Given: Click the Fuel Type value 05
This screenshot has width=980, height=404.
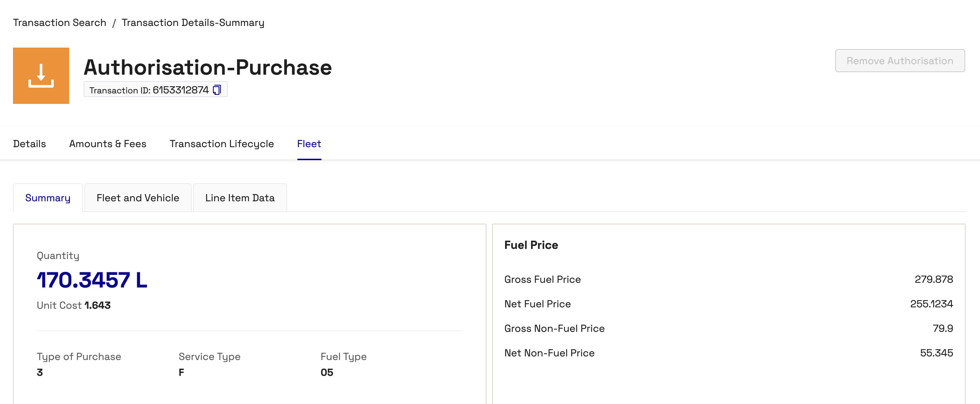Looking at the screenshot, I should point(327,372).
